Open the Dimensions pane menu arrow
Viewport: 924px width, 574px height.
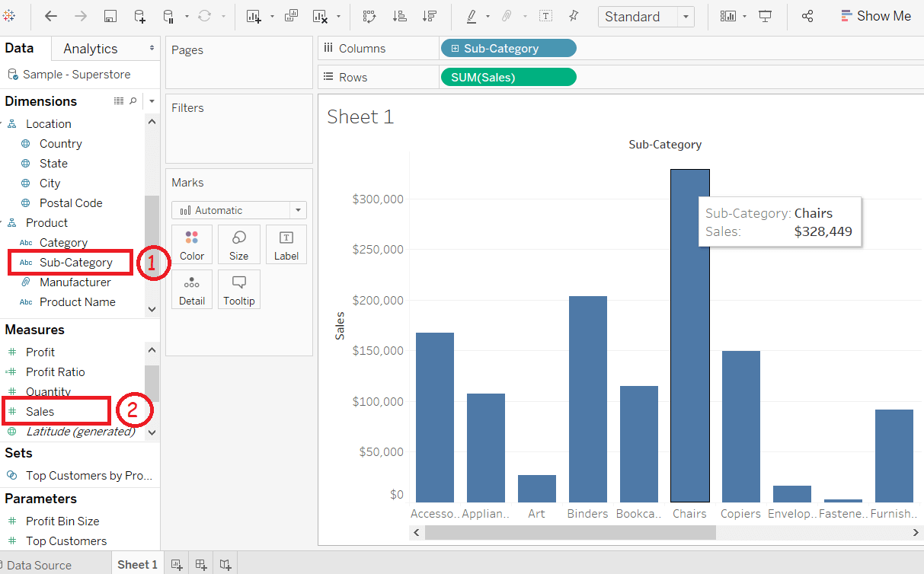coord(152,101)
